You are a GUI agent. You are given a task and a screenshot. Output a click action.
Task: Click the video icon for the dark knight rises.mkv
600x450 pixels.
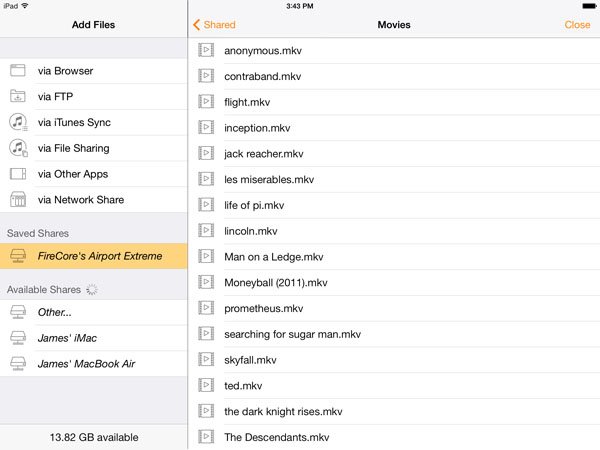206,411
